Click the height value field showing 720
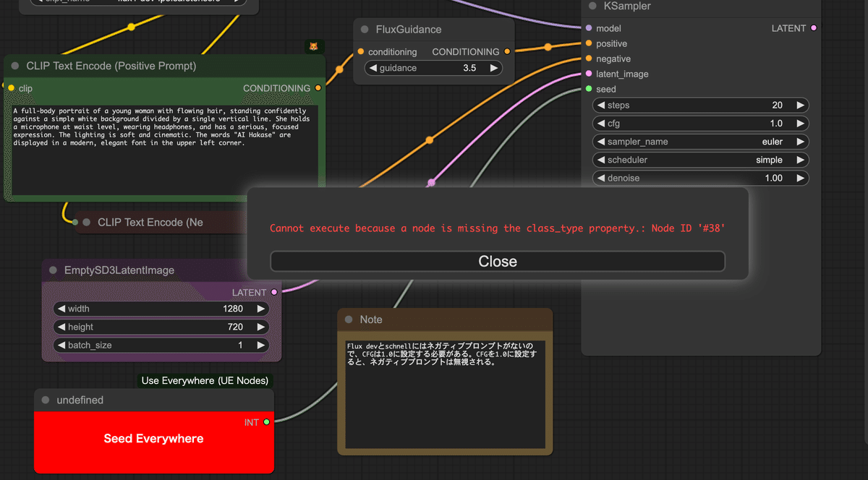Image resolution: width=868 pixels, height=480 pixels. click(161, 327)
